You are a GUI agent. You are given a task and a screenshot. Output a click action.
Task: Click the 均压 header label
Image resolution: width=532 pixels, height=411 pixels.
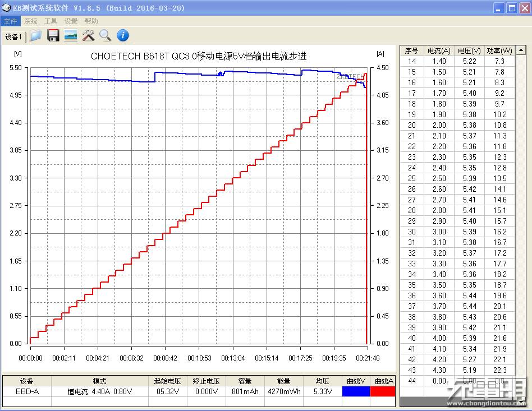click(322, 381)
